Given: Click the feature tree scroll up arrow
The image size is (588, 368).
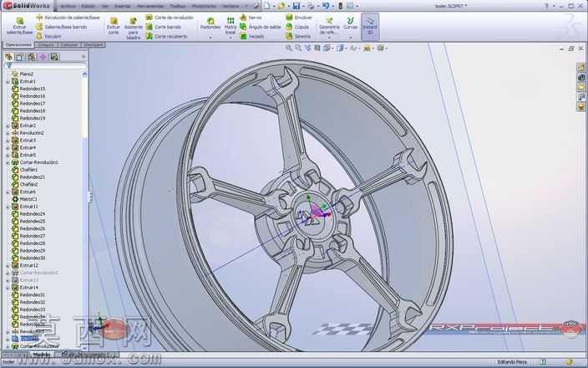Looking at the screenshot, I should pos(84,74).
